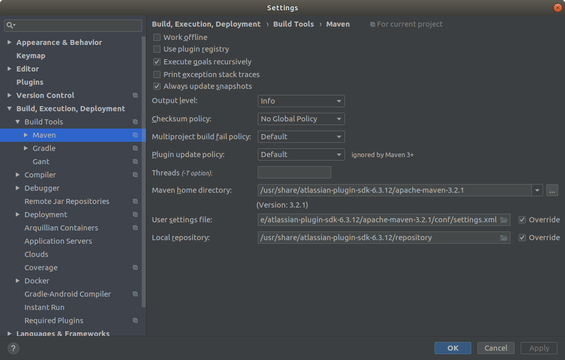Click the project-scope icon beside Remote Jar Repositories

pos(135,201)
